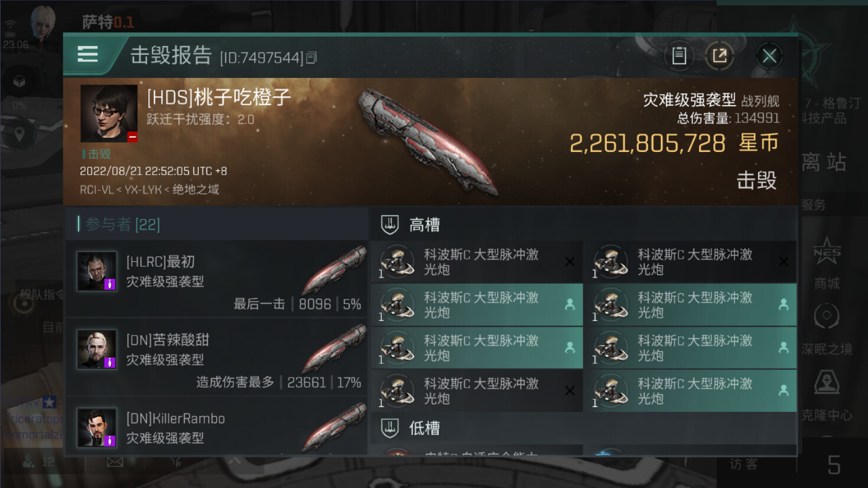This screenshot has width=868, height=488.
Task: Open the 商城 store icon in the side panel
Action: point(827,263)
